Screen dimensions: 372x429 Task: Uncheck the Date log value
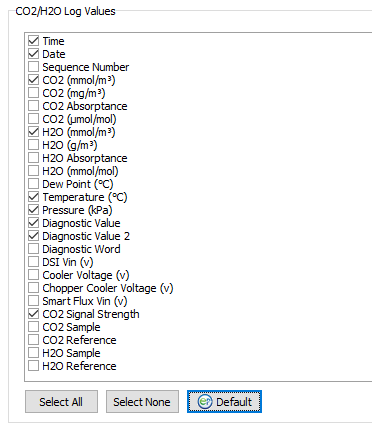(x=33, y=54)
